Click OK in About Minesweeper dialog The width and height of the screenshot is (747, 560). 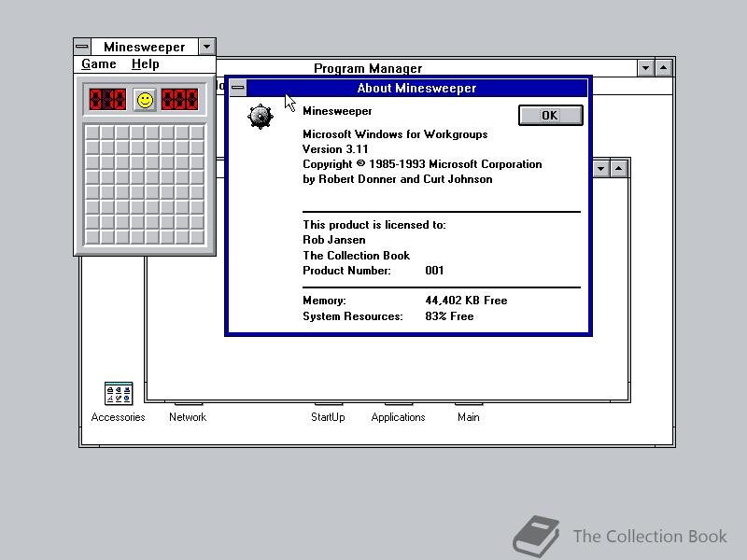550,115
